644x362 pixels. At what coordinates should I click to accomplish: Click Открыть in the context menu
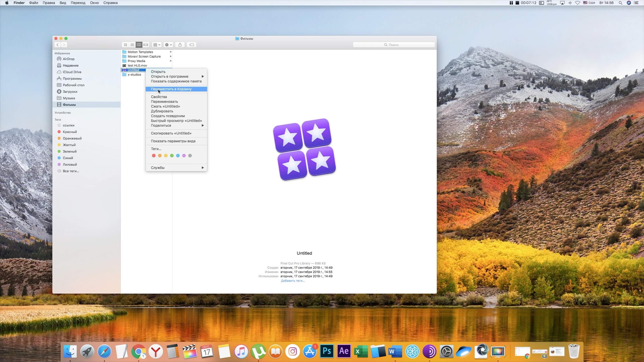point(176,72)
